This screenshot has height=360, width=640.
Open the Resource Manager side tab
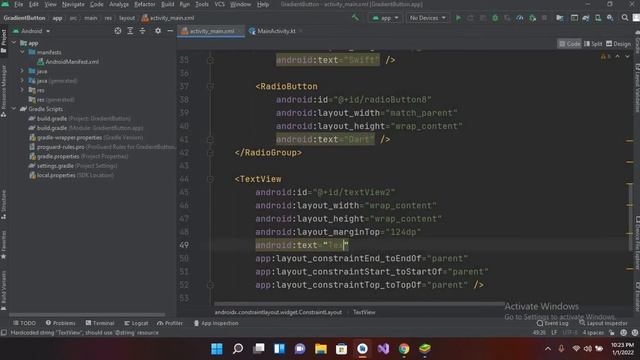[x=4, y=90]
